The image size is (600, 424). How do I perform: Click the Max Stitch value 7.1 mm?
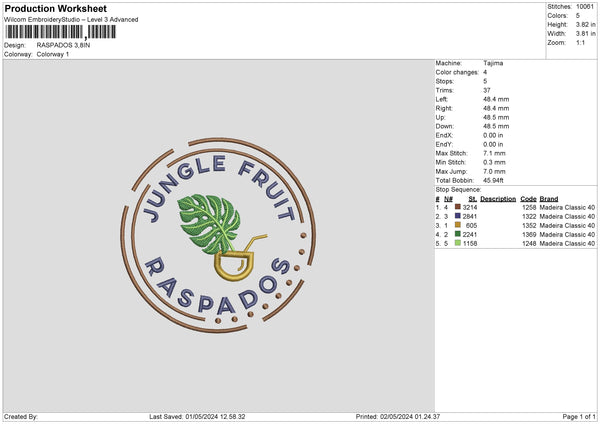click(494, 153)
